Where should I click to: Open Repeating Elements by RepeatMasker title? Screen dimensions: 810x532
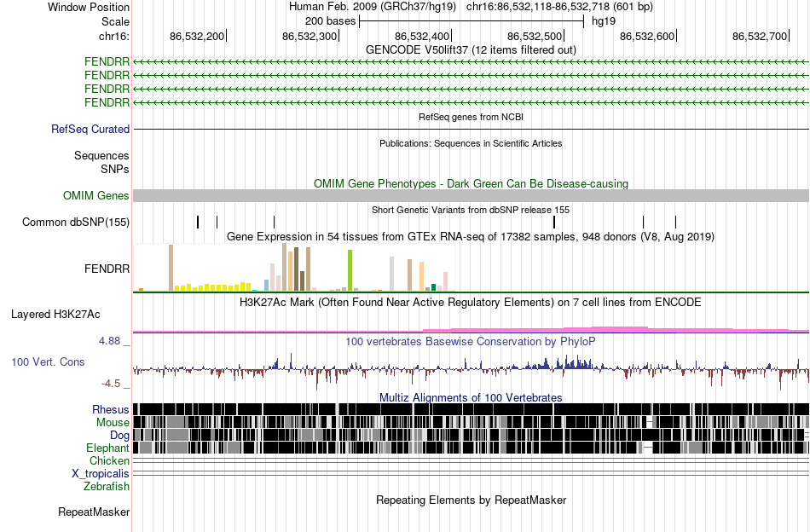pyautogui.click(x=471, y=500)
